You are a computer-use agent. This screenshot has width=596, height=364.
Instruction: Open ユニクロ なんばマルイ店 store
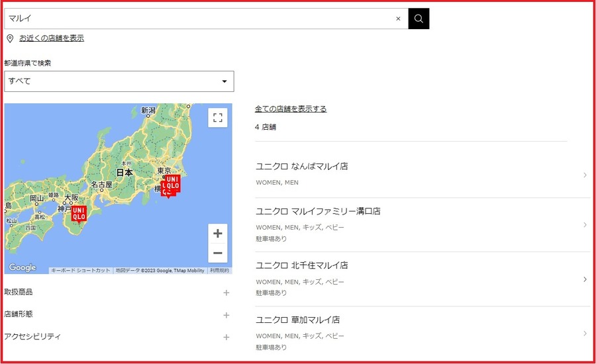302,166
